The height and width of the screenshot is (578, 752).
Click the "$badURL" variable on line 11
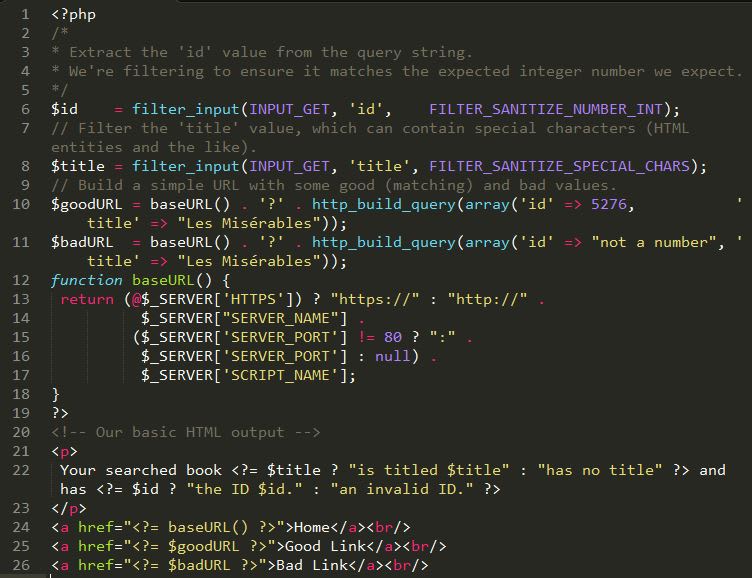click(x=82, y=242)
